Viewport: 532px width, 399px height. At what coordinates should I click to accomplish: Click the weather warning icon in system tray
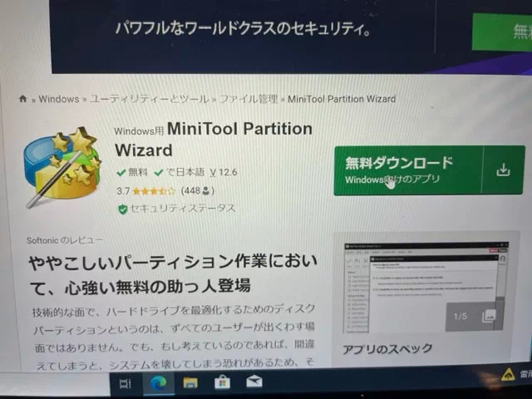[x=507, y=375]
